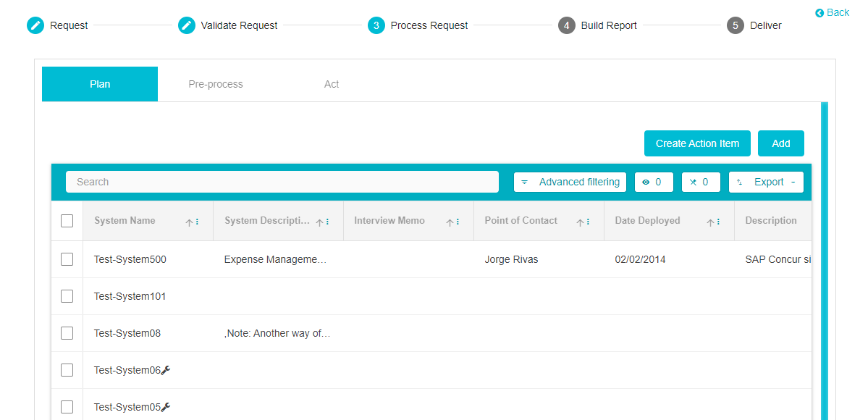Image resolution: width=868 pixels, height=420 pixels.
Task: Click the Description column header
Action: [x=772, y=221]
